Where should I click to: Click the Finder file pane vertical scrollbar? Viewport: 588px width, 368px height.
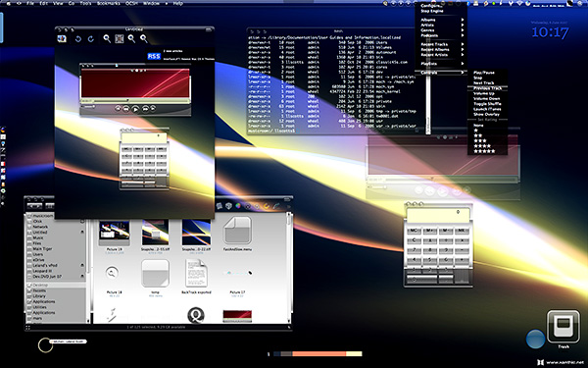pyautogui.click(x=289, y=267)
